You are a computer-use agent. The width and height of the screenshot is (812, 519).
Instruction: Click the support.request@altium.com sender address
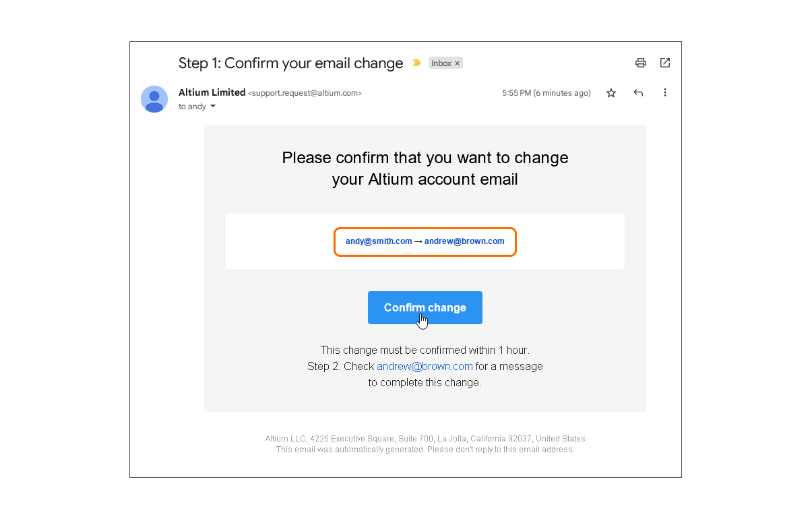(x=305, y=93)
